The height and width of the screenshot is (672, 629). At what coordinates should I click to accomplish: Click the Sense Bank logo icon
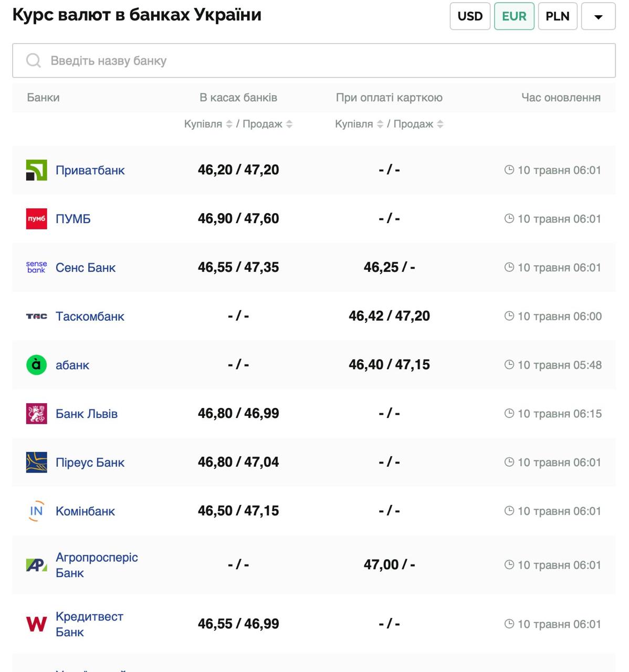(x=36, y=267)
